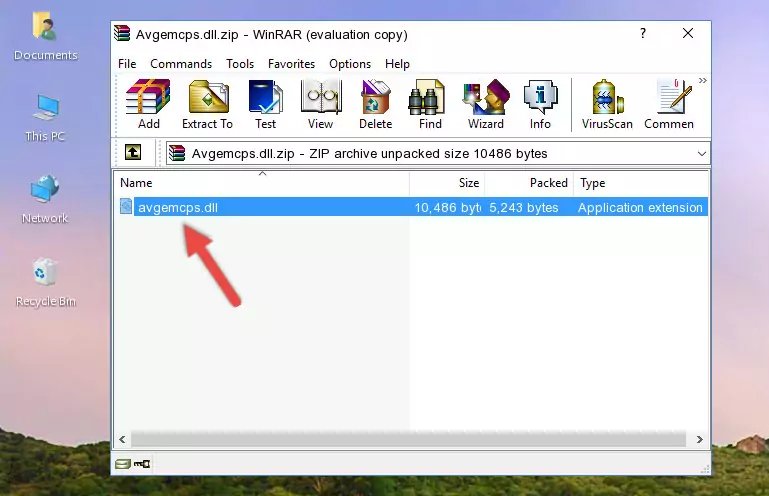This screenshot has height=496, width=769.
Task: Sort files by Type column
Action: (641, 183)
